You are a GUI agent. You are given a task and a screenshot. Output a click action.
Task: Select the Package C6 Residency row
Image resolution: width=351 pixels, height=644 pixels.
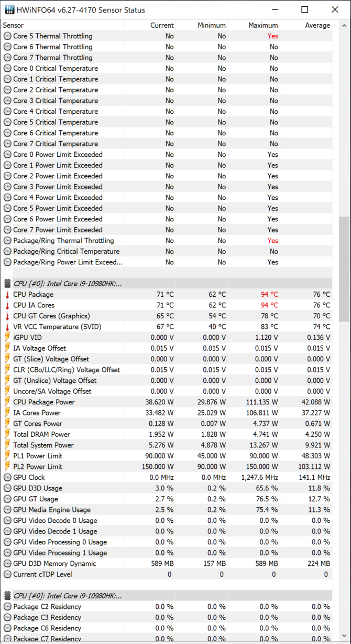167,628
